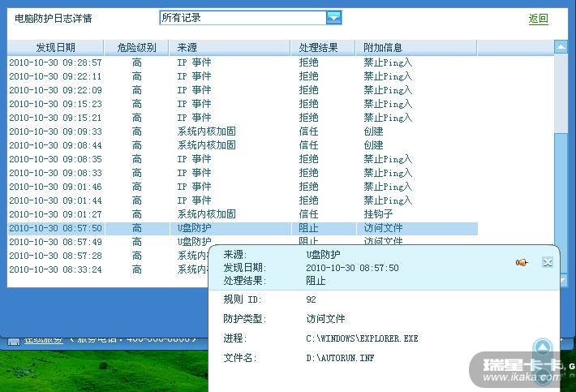Image resolution: width=576 pixels, height=392 pixels.
Task: Sort by the 处理结果 column header
Action: tap(323, 47)
